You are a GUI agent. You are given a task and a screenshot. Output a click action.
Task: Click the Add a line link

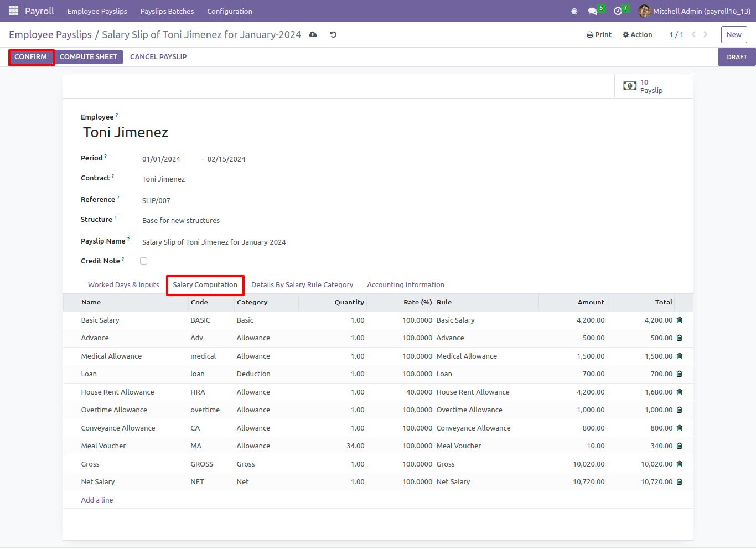coord(97,500)
